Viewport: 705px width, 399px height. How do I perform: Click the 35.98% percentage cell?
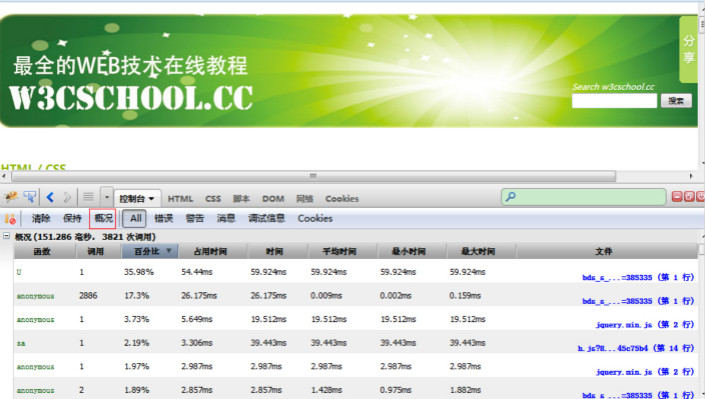tap(139, 272)
